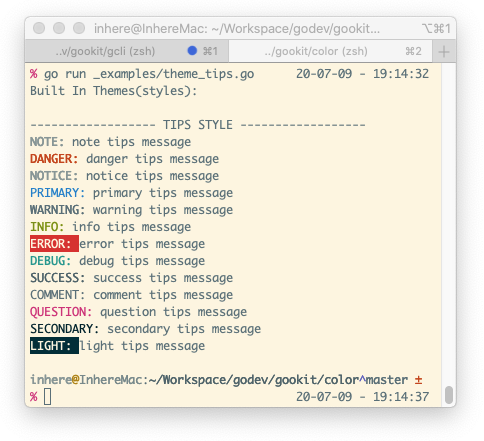
Task: Switch to the gookit/gcli (zsh) tab
Action: 127,51
